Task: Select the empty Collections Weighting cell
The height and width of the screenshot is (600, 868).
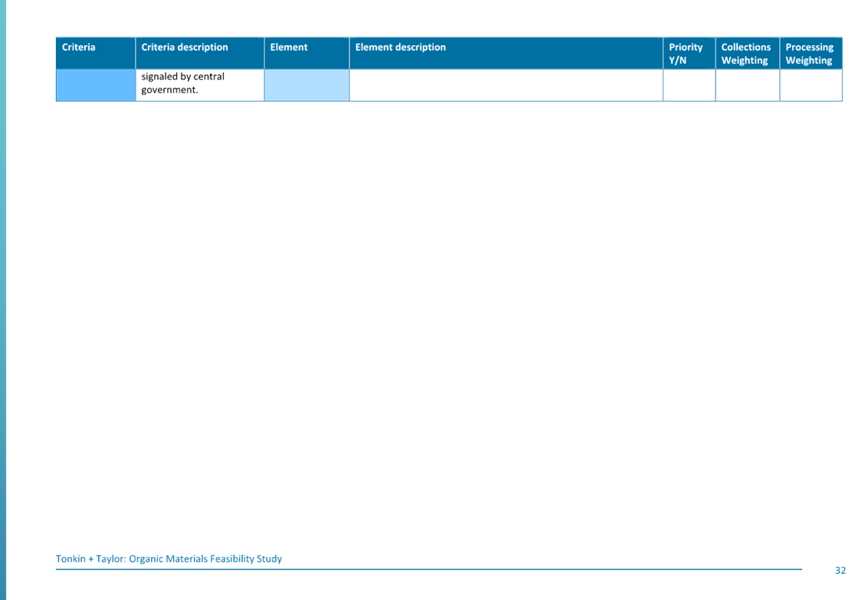Action: [746, 84]
